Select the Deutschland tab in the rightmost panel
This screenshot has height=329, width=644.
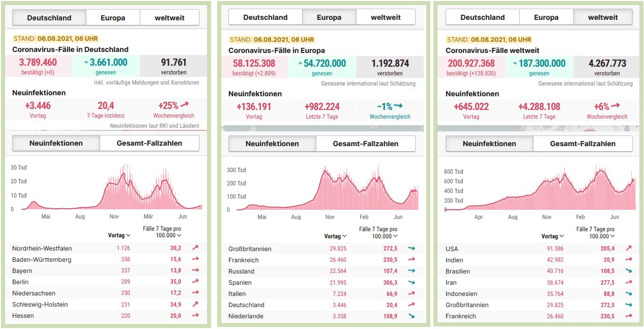click(x=482, y=17)
